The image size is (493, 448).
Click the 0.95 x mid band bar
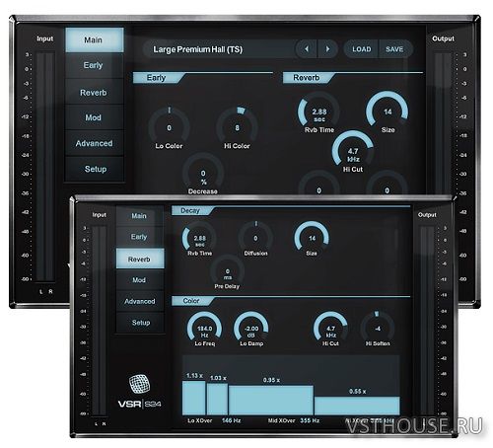click(x=271, y=401)
